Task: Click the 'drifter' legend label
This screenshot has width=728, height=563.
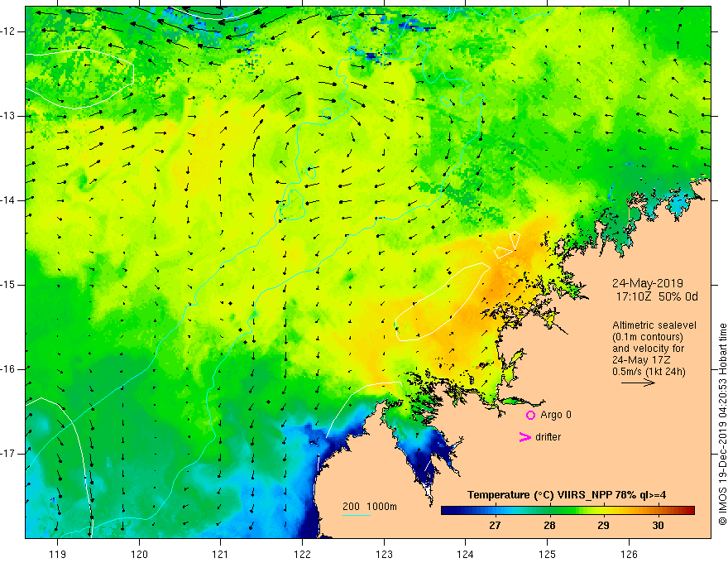Action: 548,437
